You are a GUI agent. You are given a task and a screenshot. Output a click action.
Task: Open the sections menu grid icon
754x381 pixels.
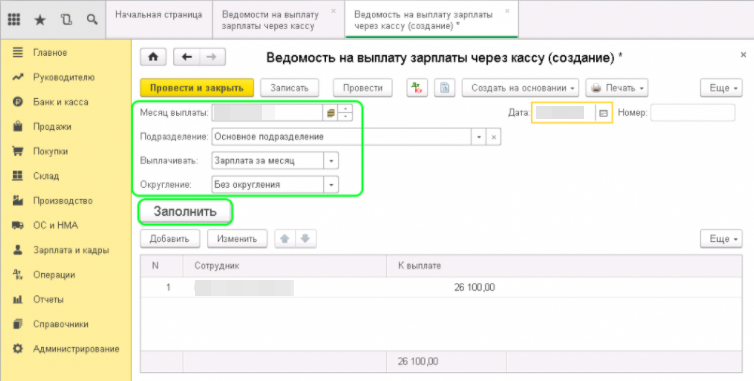tap(14, 19)
